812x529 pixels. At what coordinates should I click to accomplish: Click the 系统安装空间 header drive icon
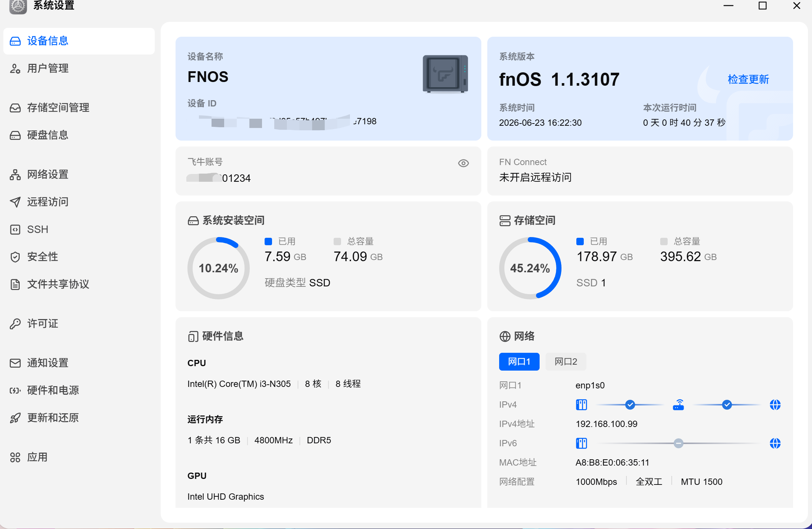pos(193,221)
